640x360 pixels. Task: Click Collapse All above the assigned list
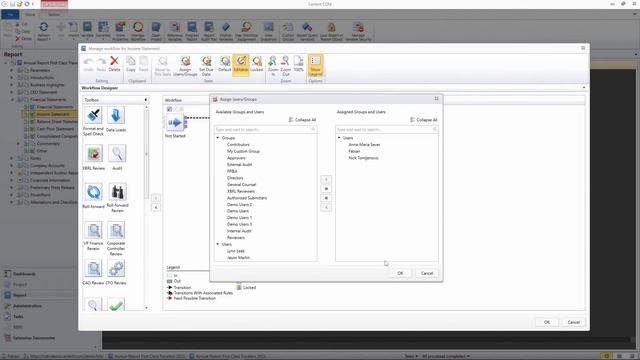pyautogui.click(x=424, y=120)
